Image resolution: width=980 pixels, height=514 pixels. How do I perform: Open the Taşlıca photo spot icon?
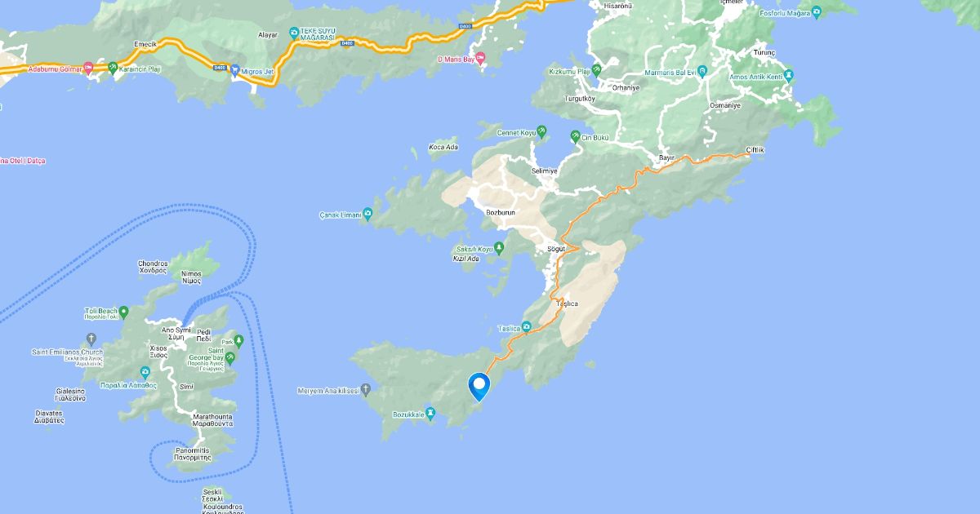click(x=526, y=328)
